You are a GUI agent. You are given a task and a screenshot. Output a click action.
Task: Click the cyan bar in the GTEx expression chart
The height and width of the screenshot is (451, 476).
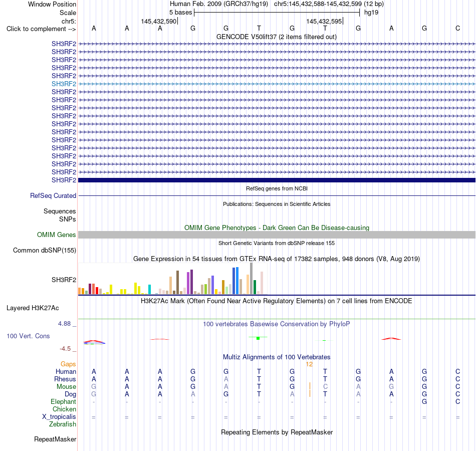[x=149, y=290]
